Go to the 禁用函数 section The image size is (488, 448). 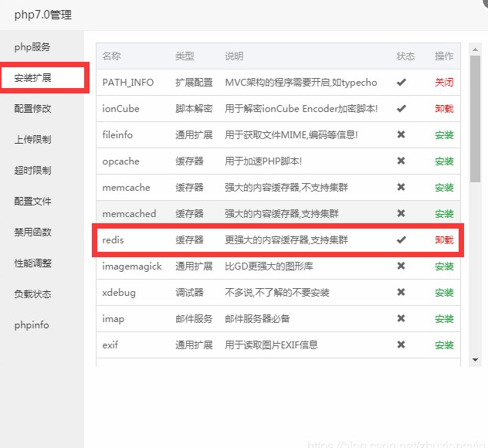32,232
